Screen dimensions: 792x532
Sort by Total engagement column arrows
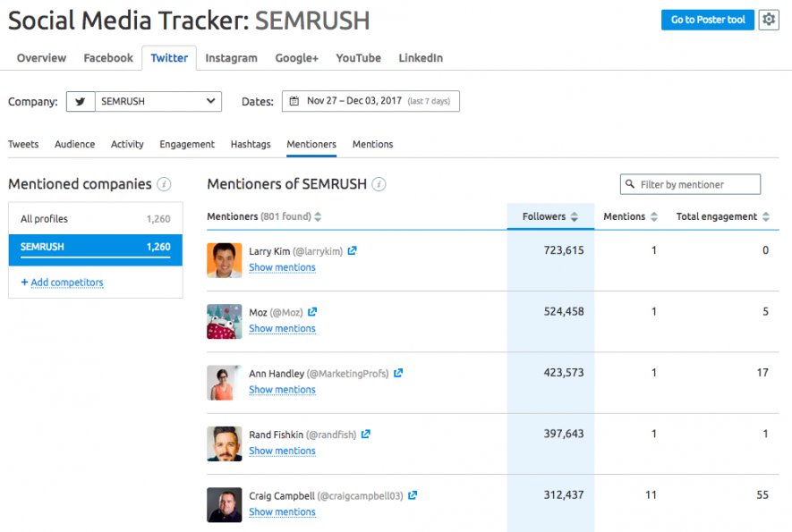click(766, 216)
